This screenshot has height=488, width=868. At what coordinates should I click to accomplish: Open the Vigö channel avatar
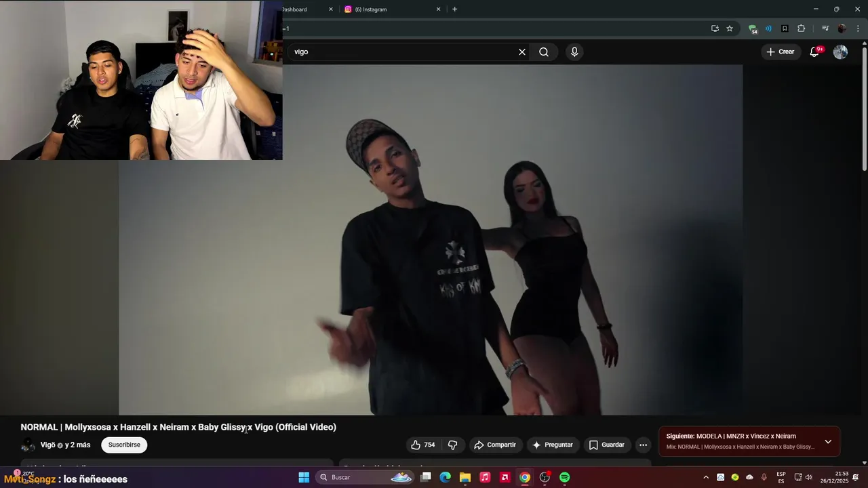(x=28, y=445)
